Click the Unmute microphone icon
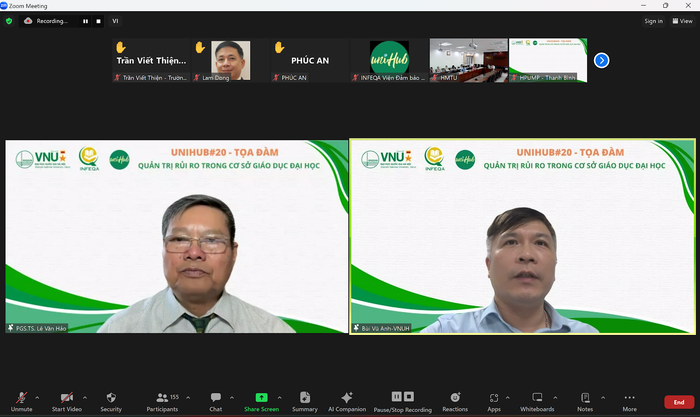This screenshot has width=700, height=417. click(21, 397)
